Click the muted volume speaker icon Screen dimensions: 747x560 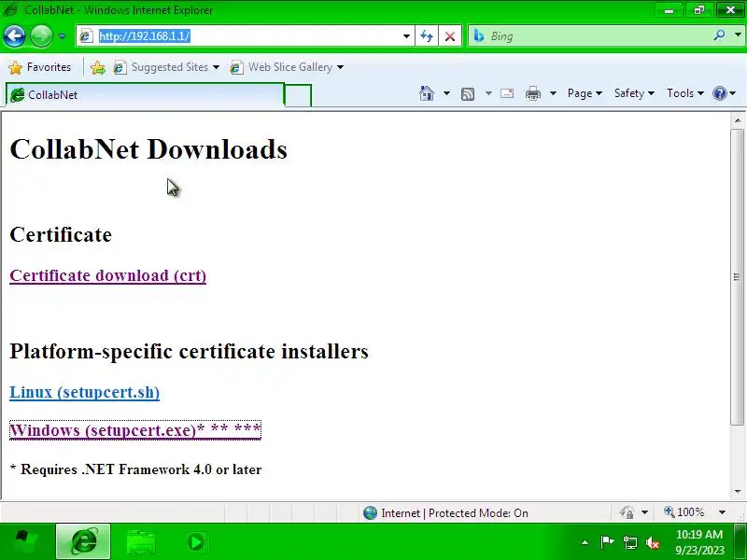click(652, 542)
